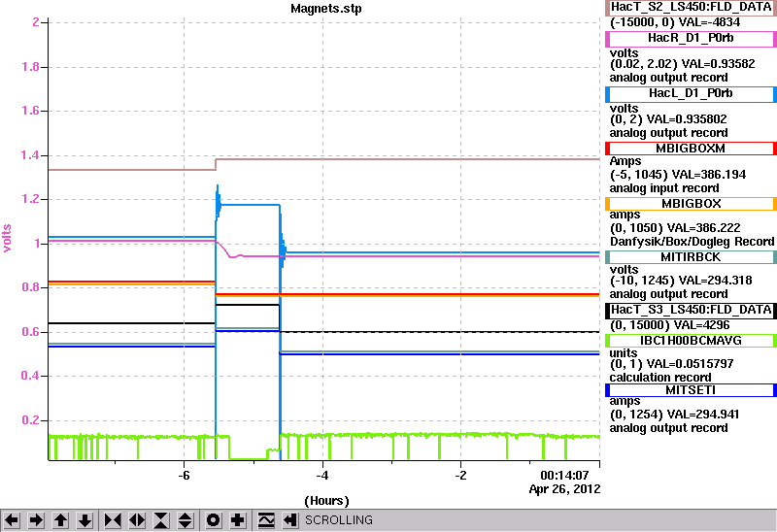777x532 pixels.
Task: Click the plus toolbar icon
Action: [238, 520]
